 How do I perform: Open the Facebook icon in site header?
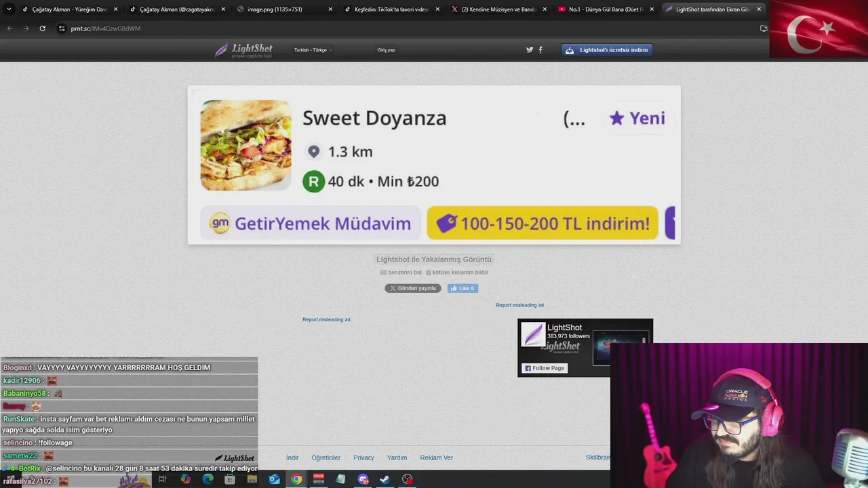point(540,49)
